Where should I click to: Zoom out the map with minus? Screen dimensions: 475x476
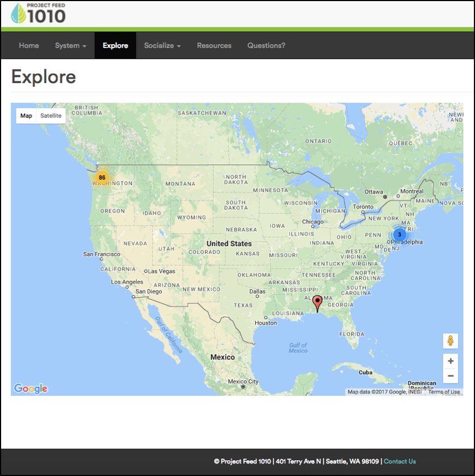(450, 376)
